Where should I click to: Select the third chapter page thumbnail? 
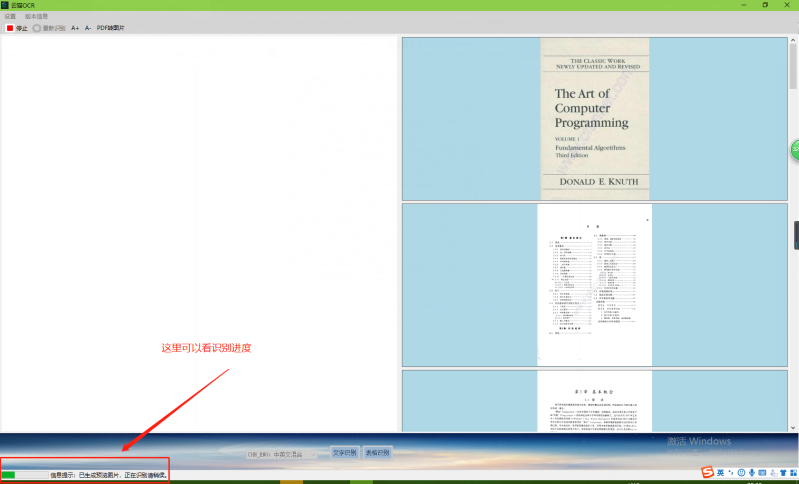click(x=595, y=401)
